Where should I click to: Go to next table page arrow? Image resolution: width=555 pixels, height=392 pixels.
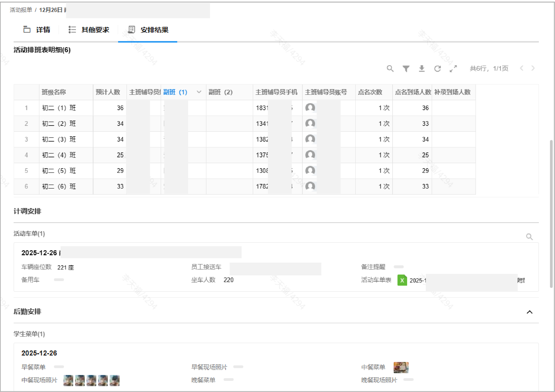coord(533,68)
